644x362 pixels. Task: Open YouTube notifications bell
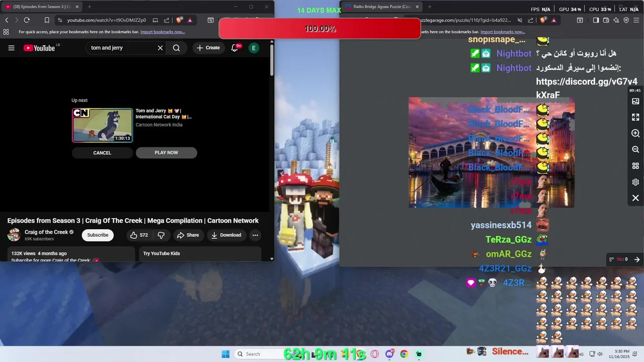[x=235, y=48]
